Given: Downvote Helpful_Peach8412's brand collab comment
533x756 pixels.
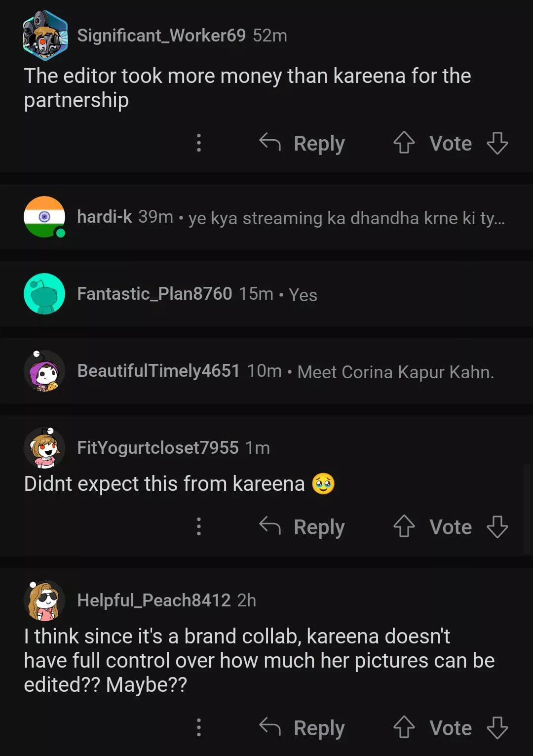Looking at the screenshot, I should (497, 727).
